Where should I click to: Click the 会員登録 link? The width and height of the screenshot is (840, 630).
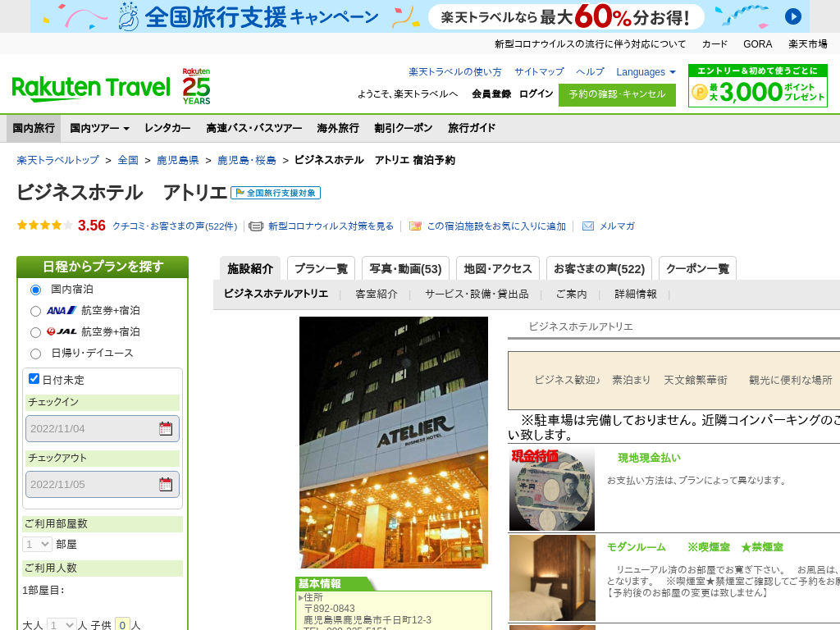(x=491, y=94)
